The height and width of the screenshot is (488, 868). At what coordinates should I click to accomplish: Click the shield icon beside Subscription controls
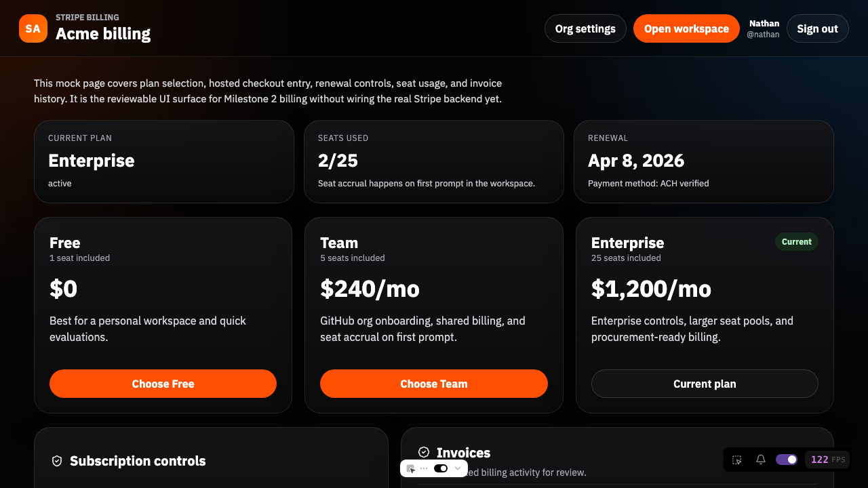57,461
